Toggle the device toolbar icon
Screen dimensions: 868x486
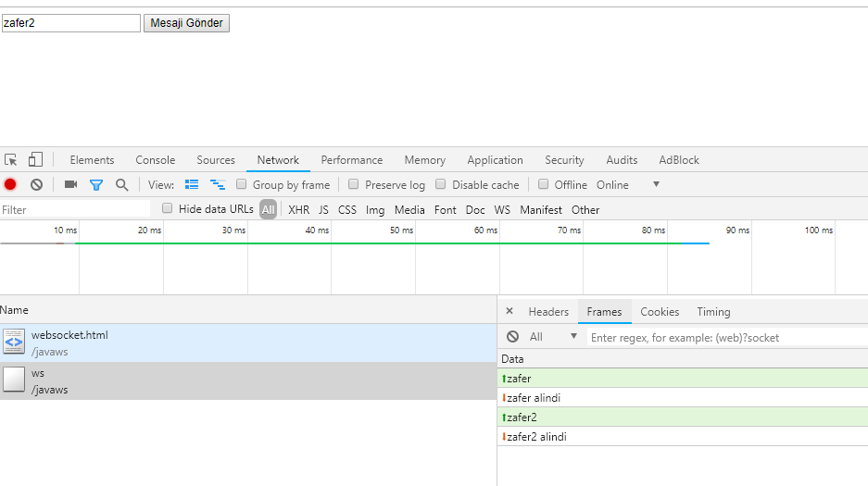click(x=35, y=160)
